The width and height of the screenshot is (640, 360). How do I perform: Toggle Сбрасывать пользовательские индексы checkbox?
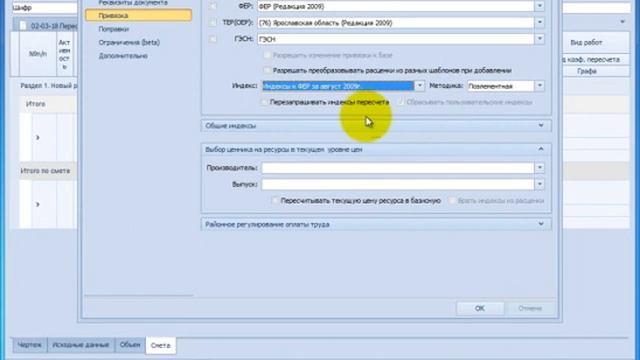tap(401, 102)
